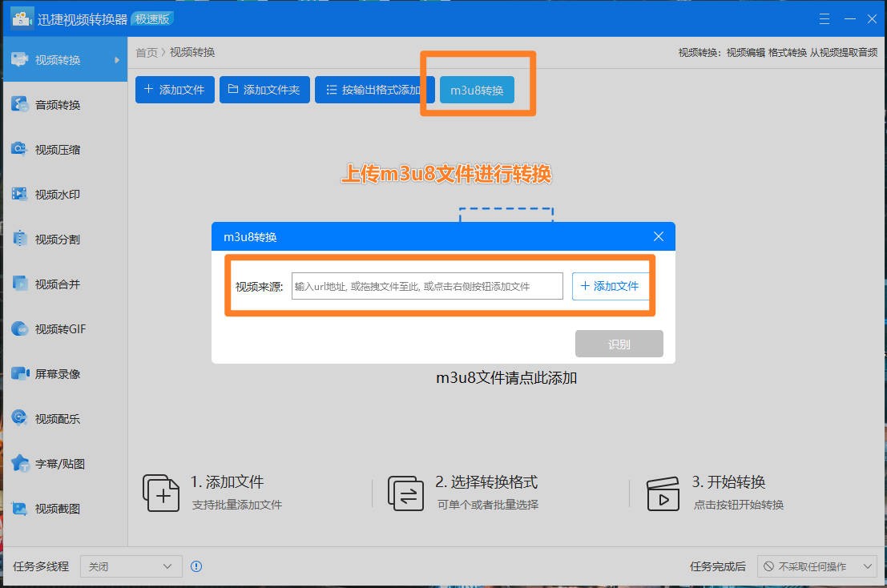Open the 任务完成后 action dropdown
Viewport: 887px width, 588px height.
pos(816,566)
